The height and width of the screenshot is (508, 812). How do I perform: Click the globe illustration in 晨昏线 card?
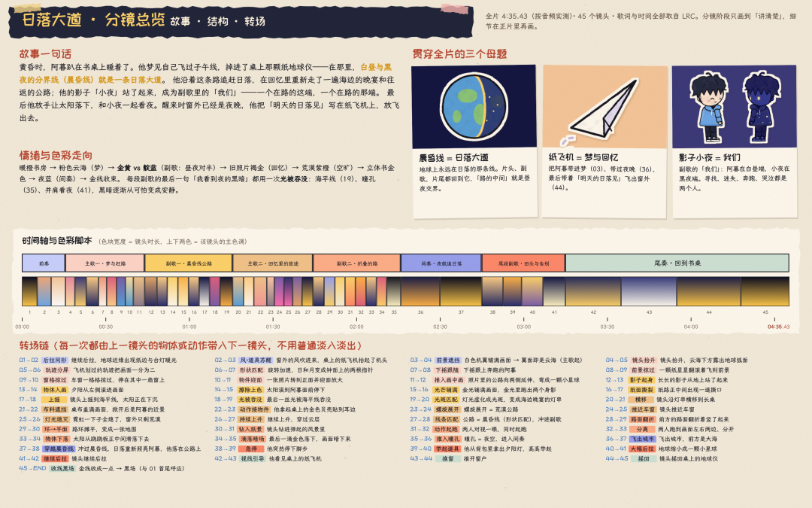[x=474, y=107]
